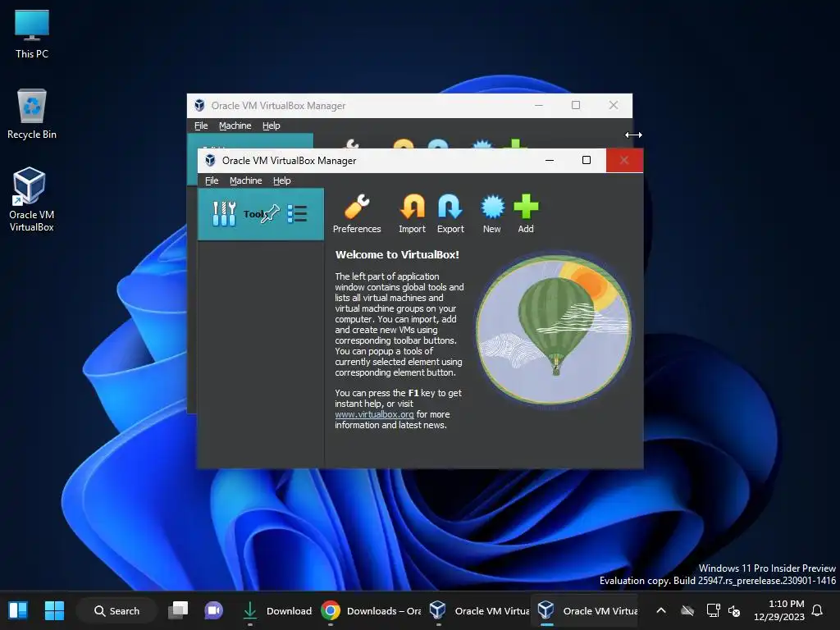The image size is (840, 630).
Task: Minimize the background VirtualBox Manager window
Action: tap(539, 105)
